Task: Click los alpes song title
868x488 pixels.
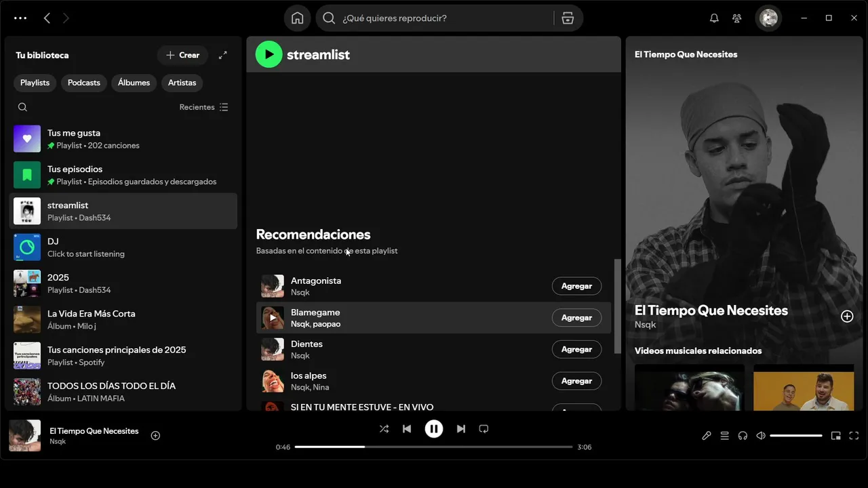Action: tap(309, 375)
